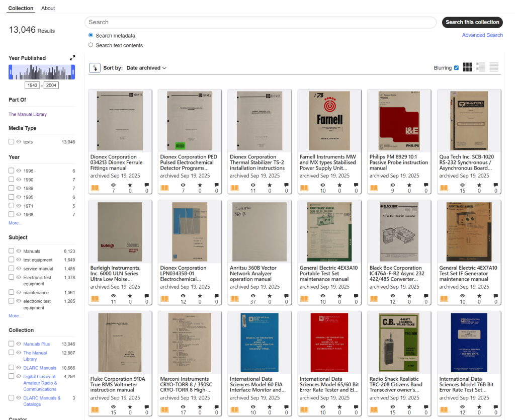The width and height of the screenshot is (515, 420).
Task: Click texts icon on Farnell Instruments card
Action: pos(304,188)
